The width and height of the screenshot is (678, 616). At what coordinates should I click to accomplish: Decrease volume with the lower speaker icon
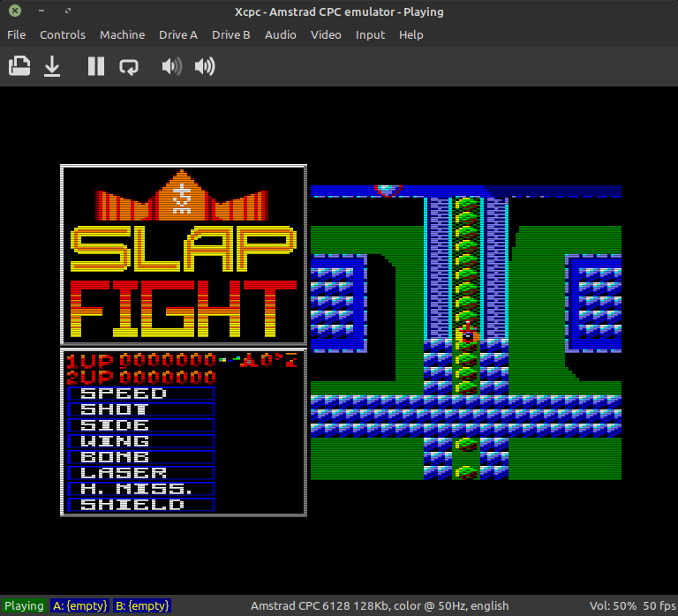[x=171, y=66]
